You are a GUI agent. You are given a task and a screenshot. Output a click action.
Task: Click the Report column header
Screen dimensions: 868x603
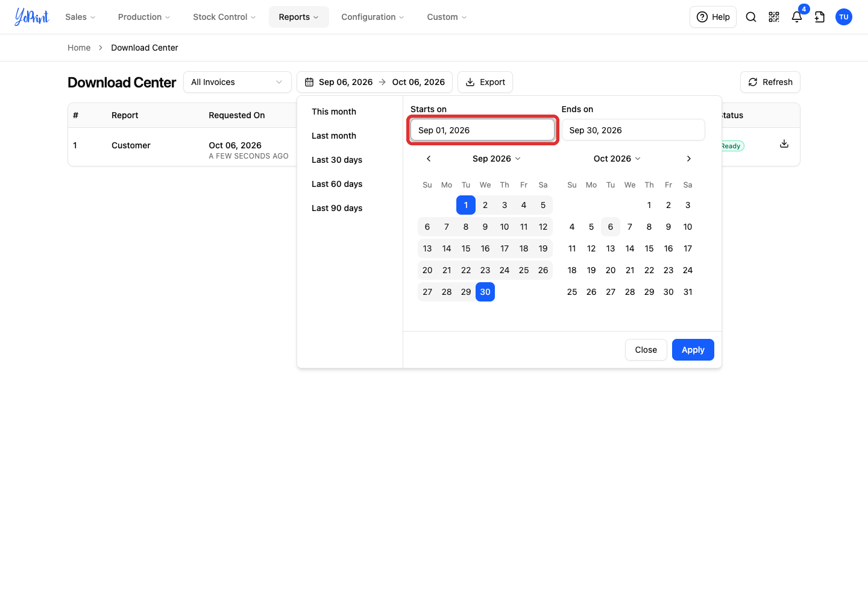point(125,115)
